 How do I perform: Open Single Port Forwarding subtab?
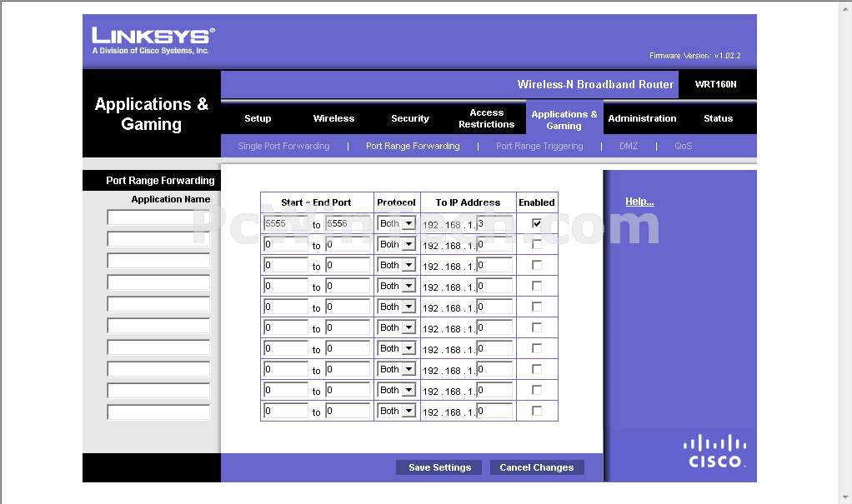pos(283,146)
